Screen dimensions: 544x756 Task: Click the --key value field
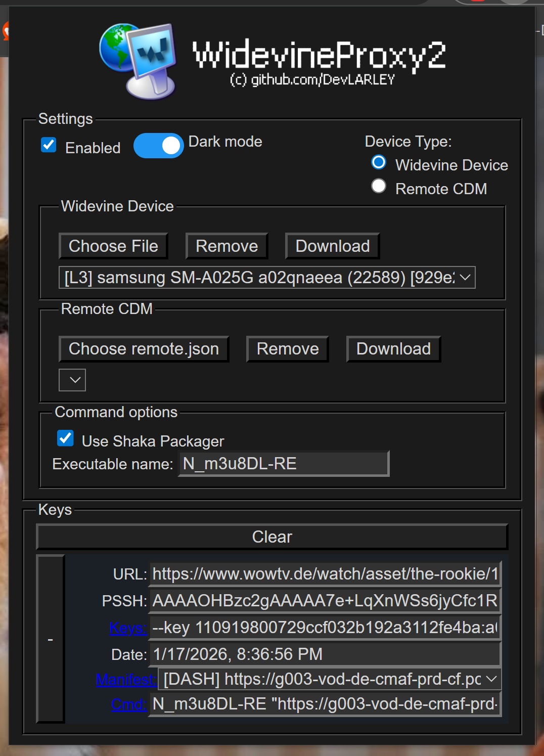pos(325,628)
